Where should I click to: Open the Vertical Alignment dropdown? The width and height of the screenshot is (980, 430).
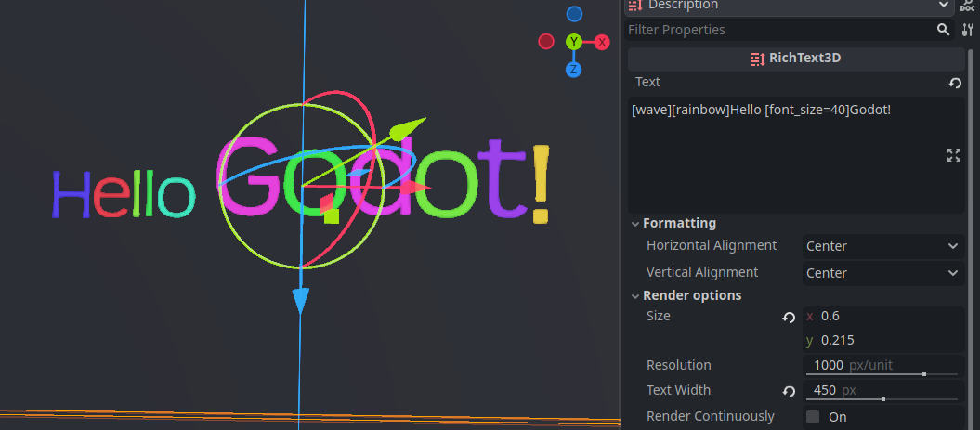(x=882, y=273)
